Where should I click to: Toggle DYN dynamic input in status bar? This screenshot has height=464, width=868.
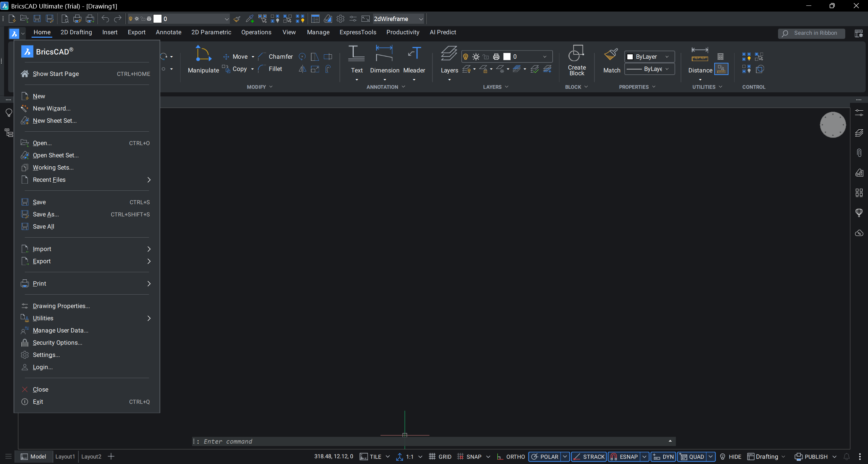coord(663,457)
